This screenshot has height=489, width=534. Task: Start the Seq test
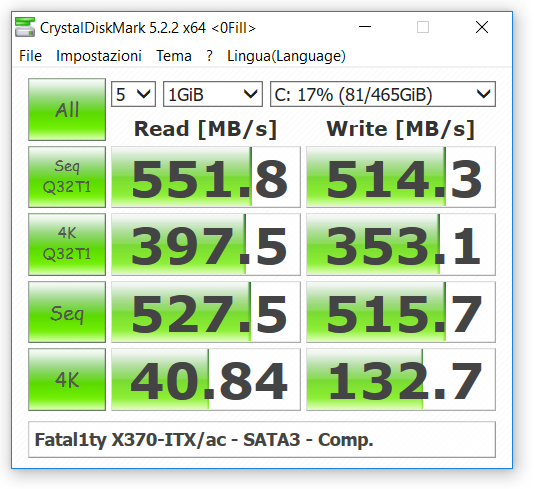click(x=67, y=312)
